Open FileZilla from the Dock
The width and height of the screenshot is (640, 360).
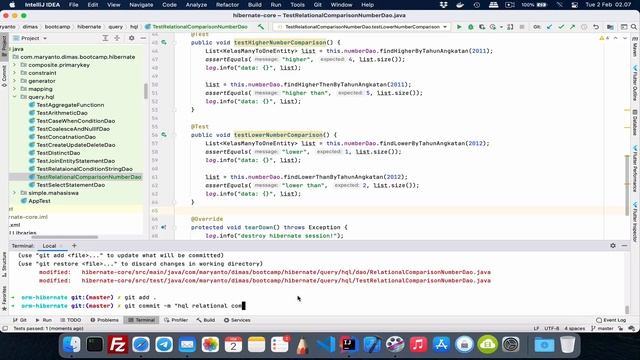(x=118, y=345)
